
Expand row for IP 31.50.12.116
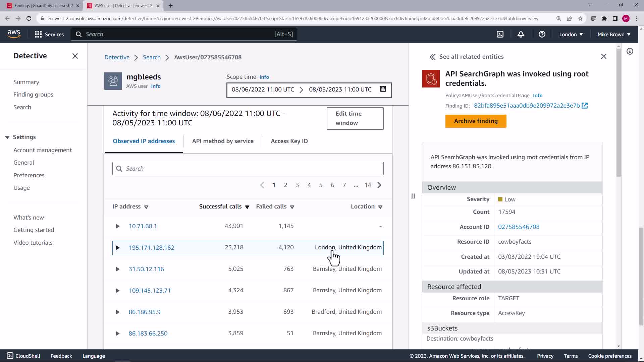[117, 269]
